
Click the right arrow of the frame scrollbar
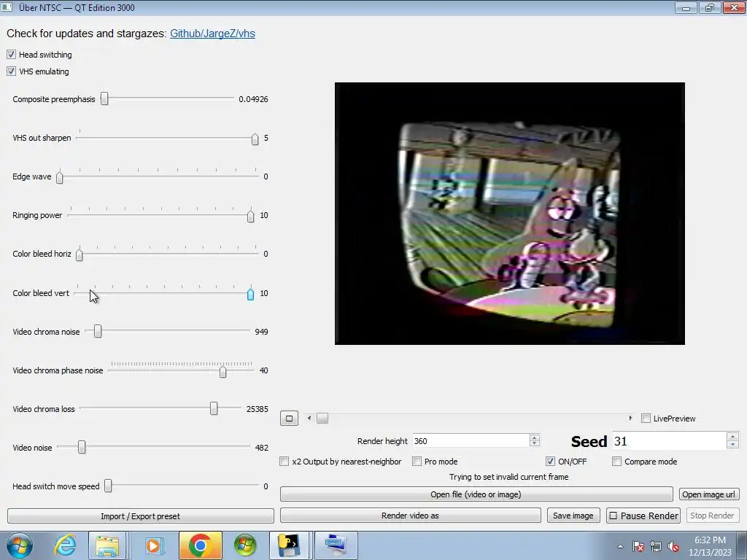point(630,418)
